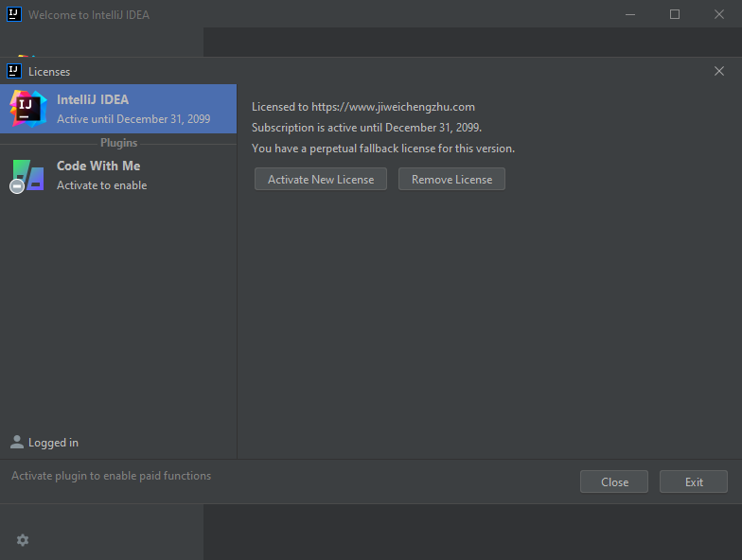Viewport: 742px width, 560px height.
Task: Click the IntelliJ IDEA product icon in license list
Action: (27, 109)
